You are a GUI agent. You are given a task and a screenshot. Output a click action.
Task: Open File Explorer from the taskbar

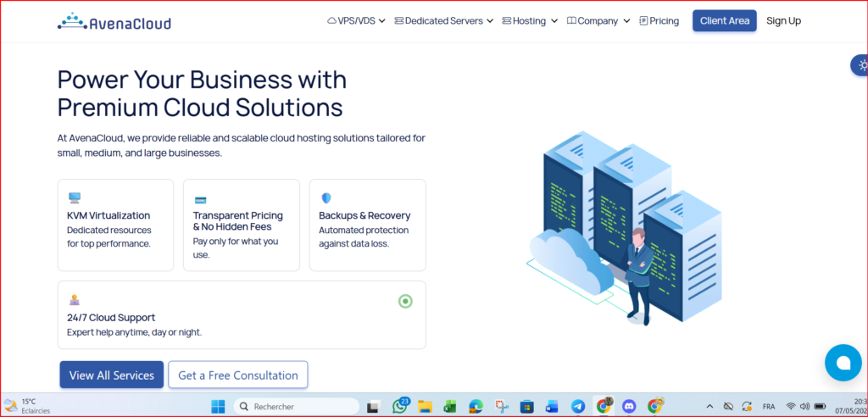[425, 407]
